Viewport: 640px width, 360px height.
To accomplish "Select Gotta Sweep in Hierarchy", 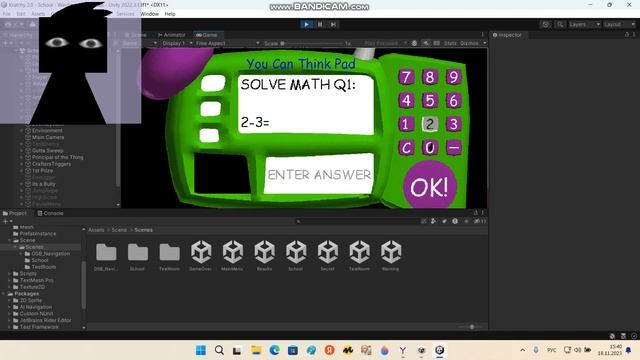I will pyautogui.click(x=48, y=151).
